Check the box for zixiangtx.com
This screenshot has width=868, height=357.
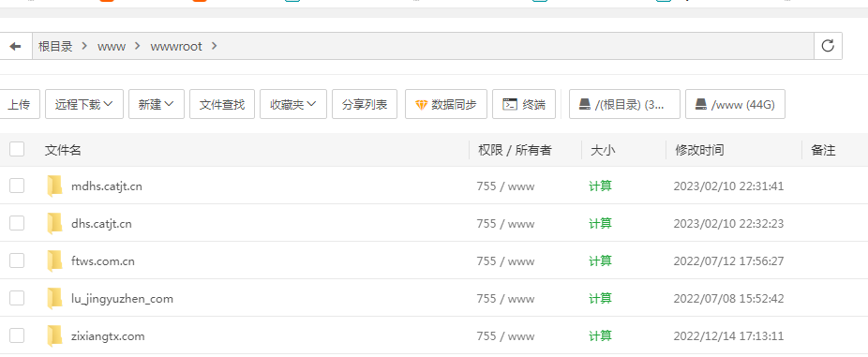17,336
